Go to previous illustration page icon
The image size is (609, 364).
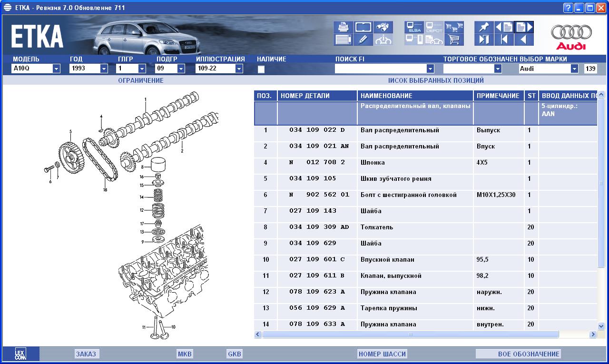click(504, 27)
